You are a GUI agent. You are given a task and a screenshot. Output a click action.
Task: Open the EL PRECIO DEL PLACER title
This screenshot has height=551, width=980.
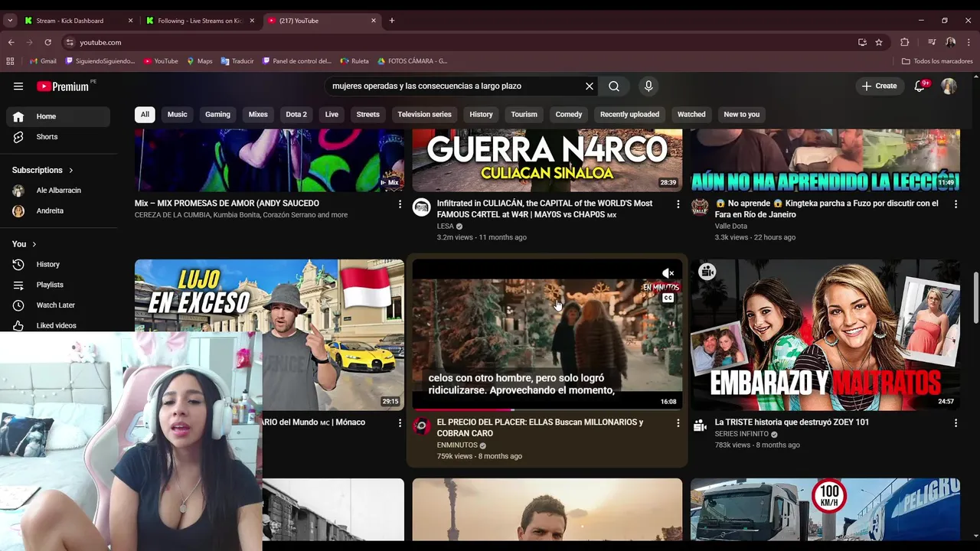tap(540, 428)
